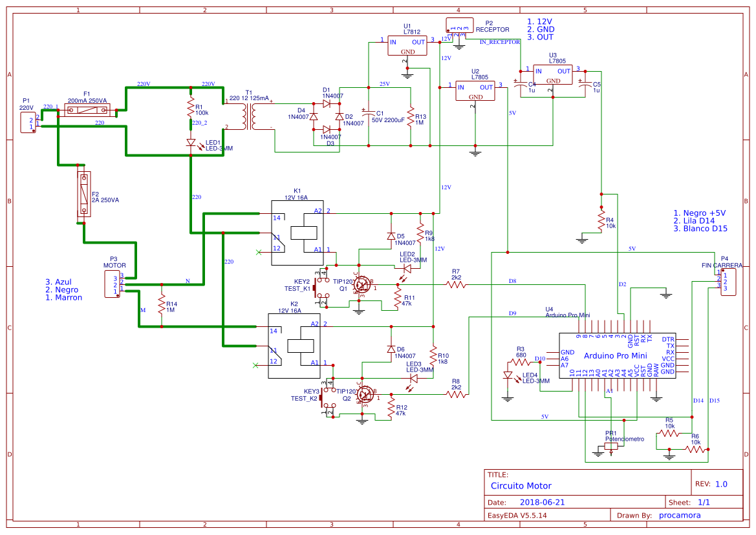Screen dimensions: 756x535
Task: Click the P1 220V connector symbol
Action: (x=28, y=122)
